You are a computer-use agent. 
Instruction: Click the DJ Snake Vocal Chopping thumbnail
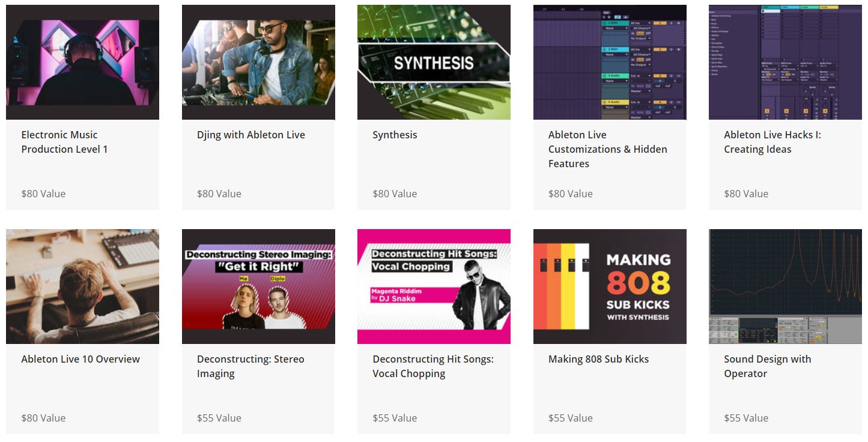click(434, 286)
